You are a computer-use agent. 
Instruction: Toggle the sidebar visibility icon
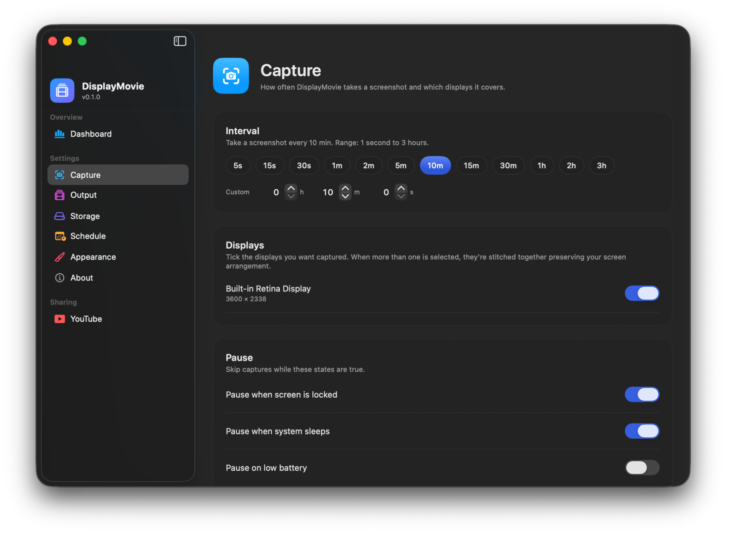point(180,41)
